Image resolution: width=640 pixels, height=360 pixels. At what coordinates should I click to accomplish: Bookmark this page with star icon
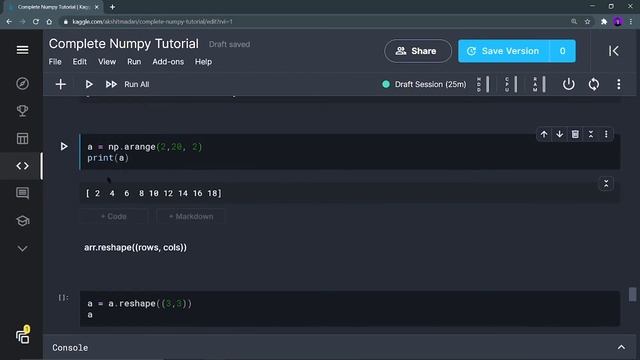[x=587, y=22]
